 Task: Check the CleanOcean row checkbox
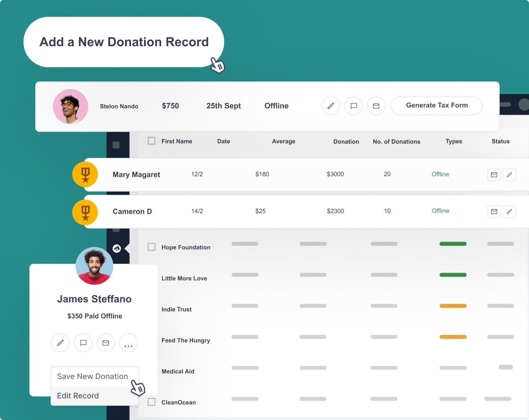pos(152,402)
